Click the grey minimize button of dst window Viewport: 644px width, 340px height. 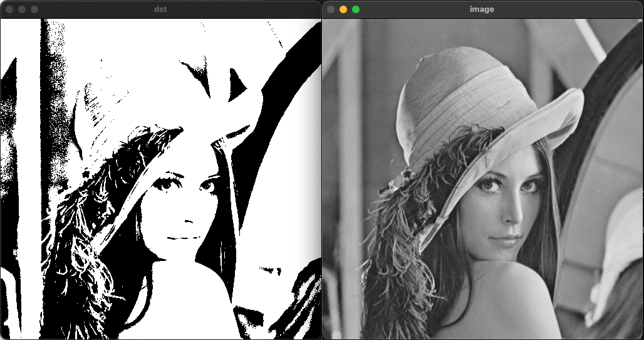point(22,9)
